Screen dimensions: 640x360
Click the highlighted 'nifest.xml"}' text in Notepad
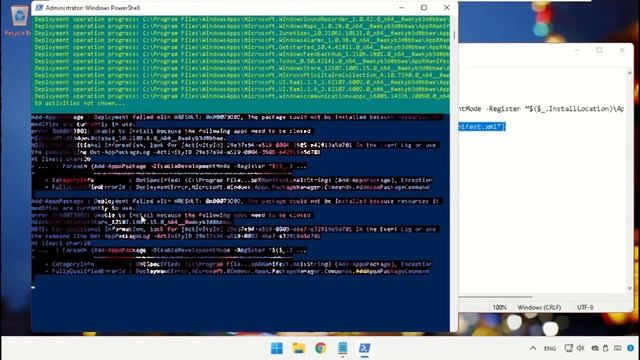[x=482, y=127]
